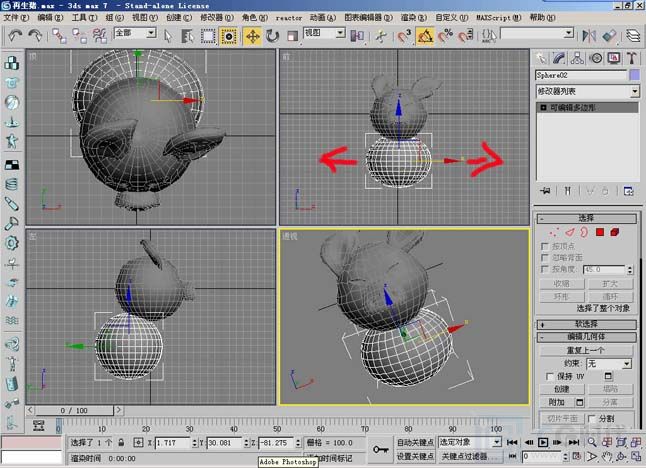This screenshot has height=468, width=646.
Task: Collapse the 编辑几何体 rollout
Action: (x=586, y=337)
